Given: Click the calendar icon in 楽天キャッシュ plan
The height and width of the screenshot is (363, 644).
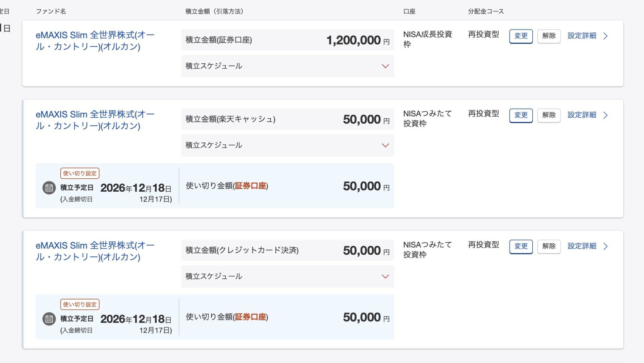Looking at the screenshot, I should coord(49,188).
